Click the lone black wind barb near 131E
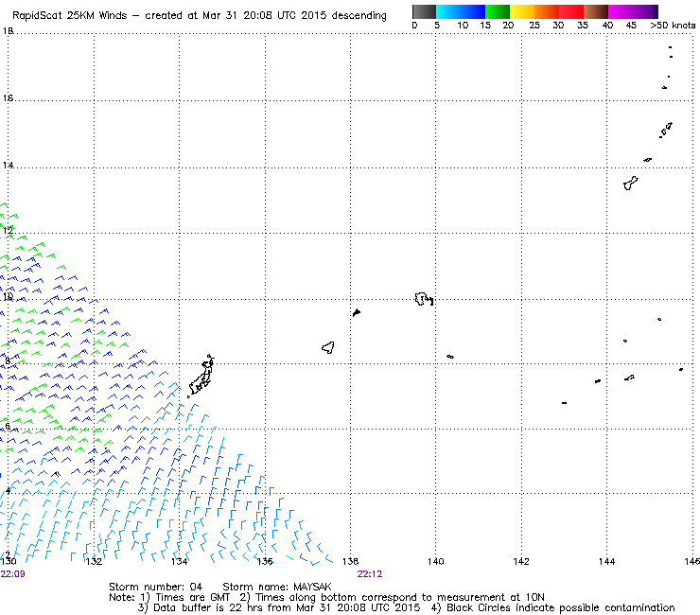 (56, 474)
